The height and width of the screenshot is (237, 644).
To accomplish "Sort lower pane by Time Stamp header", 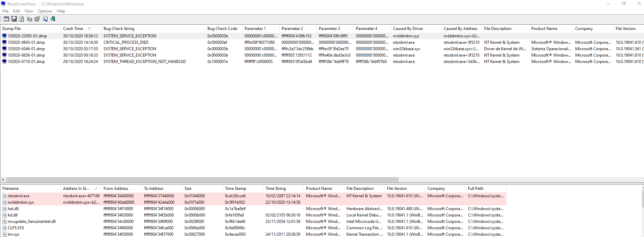I will click(x=243, y=189).
